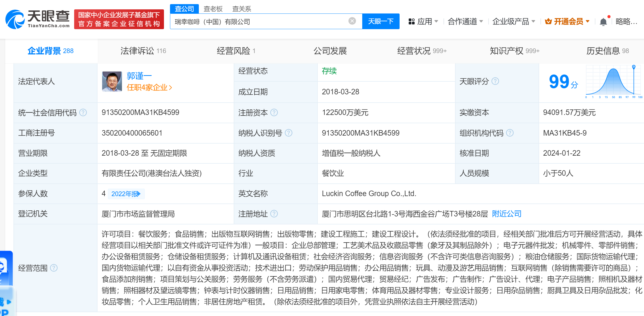Click the help icon beside 组织机构代码
644x316 pixels.
pyautogui.click(x=510, y=133)
